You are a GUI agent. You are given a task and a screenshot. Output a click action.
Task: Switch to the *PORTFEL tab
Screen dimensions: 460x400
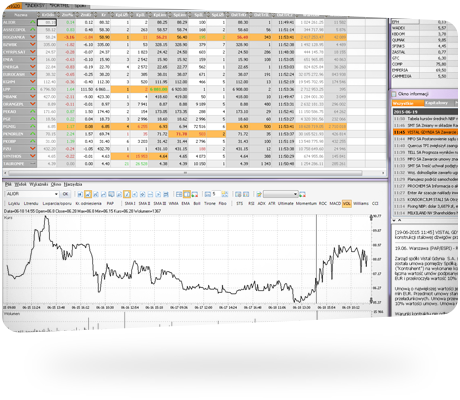[x=59, y=6]
